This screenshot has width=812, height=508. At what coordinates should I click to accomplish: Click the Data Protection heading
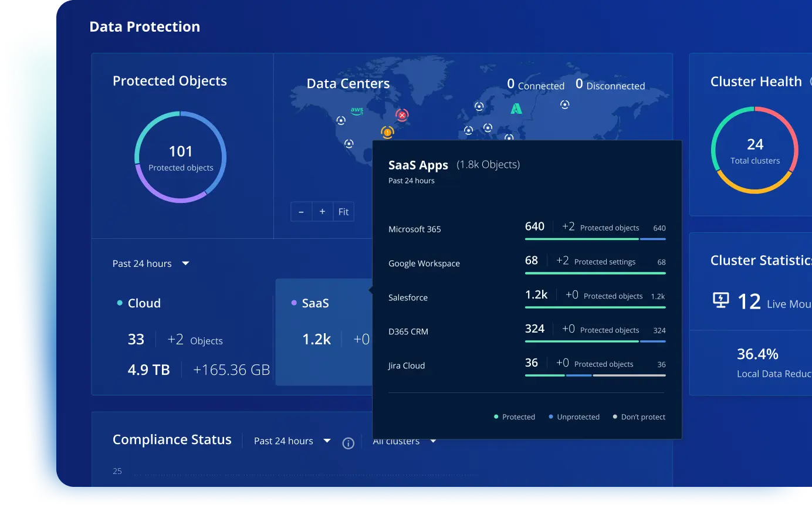(x=145, y=27)
